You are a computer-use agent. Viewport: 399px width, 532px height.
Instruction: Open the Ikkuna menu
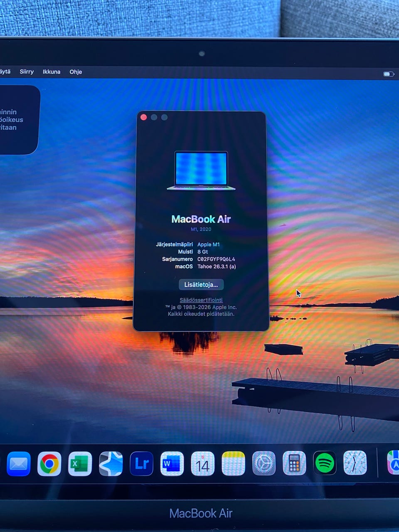52,71
